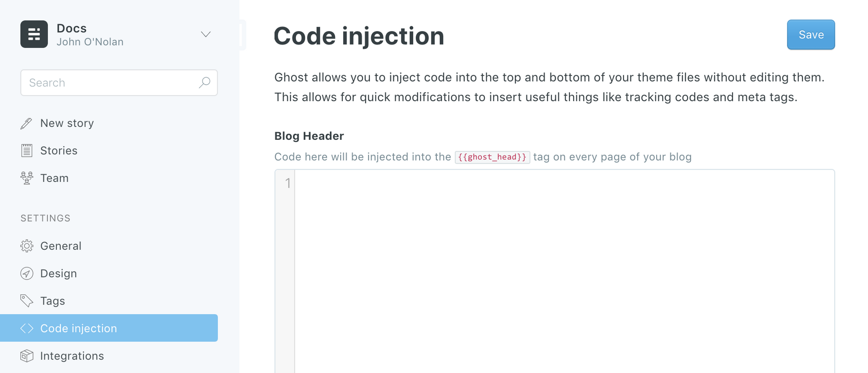This screenshot has width=868, height=373.
Task: Expand the Docs account dropdown chevron
Action: [x=206, y=34]
